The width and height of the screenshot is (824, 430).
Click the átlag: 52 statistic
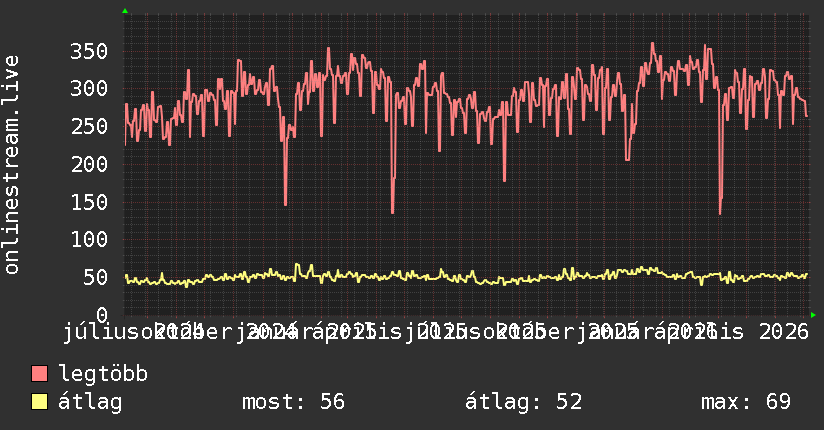[523, 402]
